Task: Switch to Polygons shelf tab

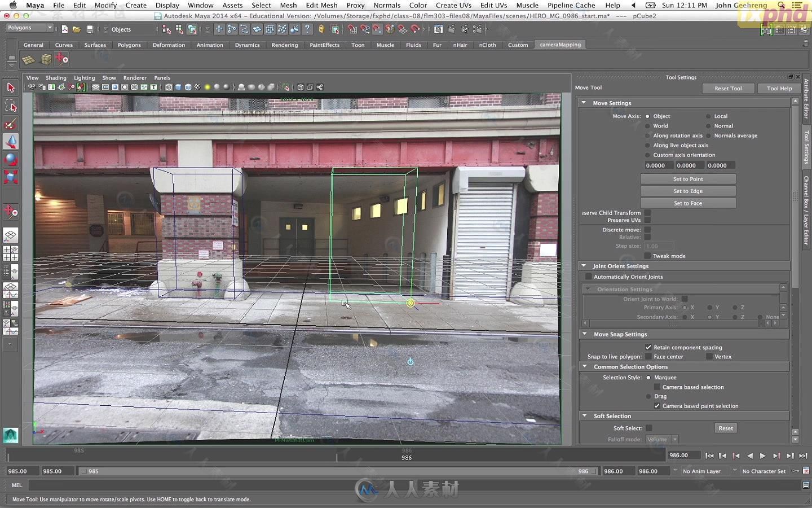Action: (x=129, y=45)
